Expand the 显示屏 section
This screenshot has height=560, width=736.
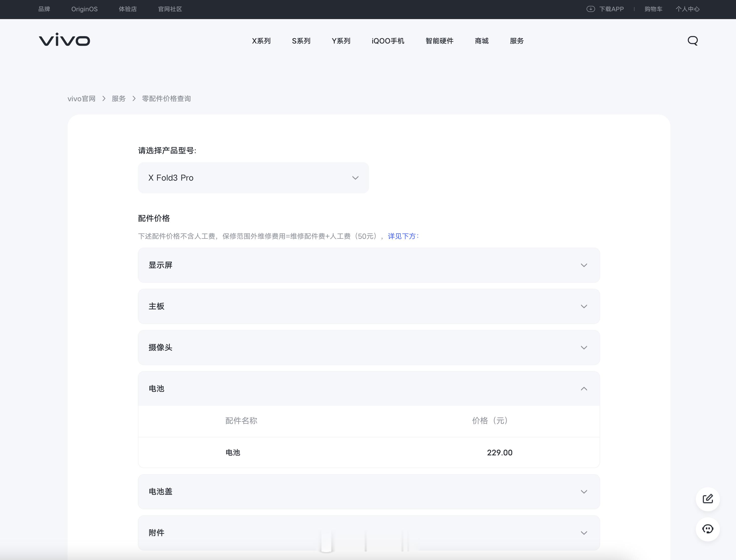[369, 265]
